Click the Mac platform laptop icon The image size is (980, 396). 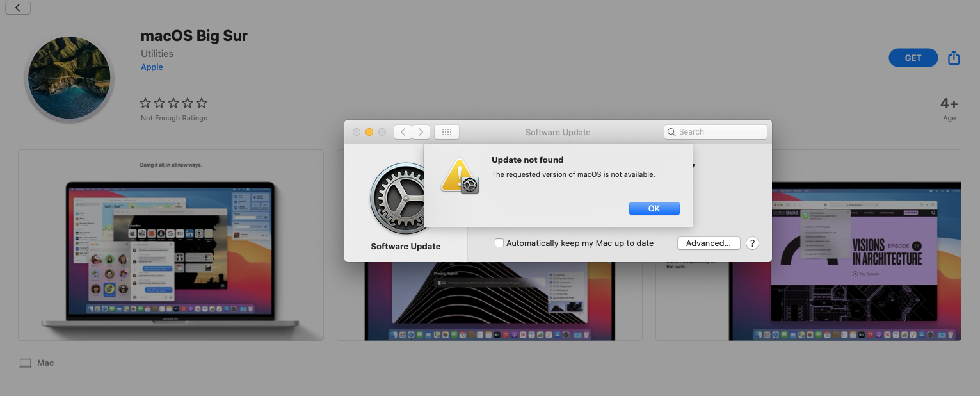point(26,363)
